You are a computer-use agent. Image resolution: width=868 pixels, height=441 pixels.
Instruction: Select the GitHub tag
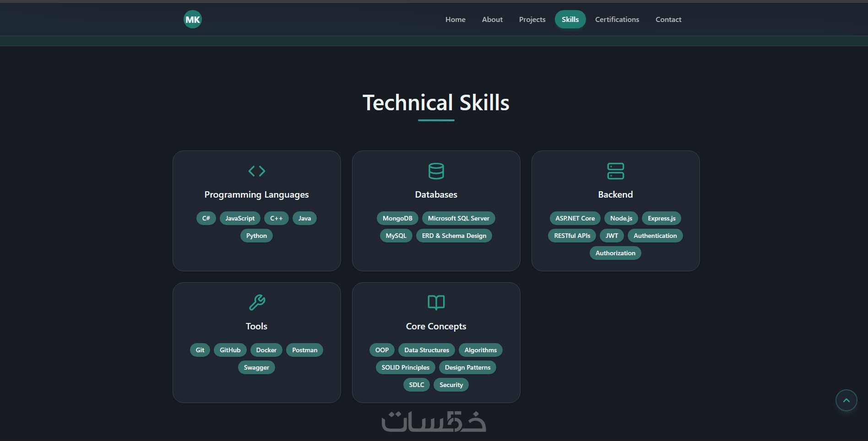click(x=230, y=350)
